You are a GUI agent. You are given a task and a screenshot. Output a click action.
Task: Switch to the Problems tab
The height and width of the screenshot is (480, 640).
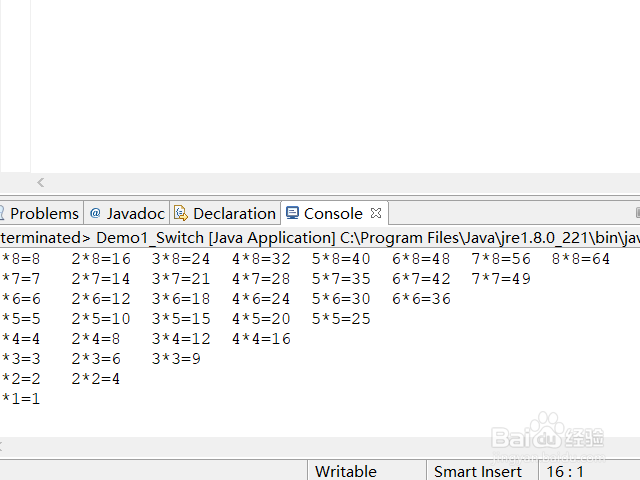[x=44, y=213]
